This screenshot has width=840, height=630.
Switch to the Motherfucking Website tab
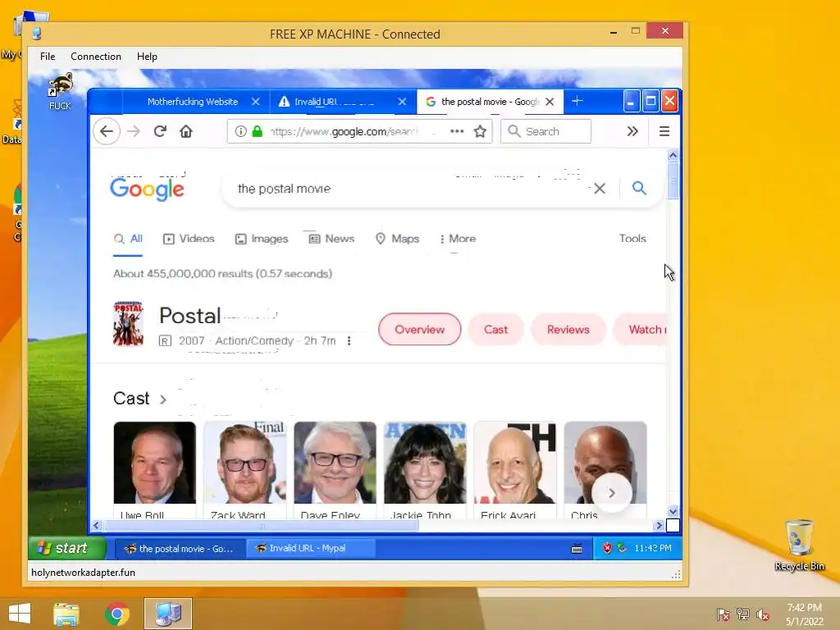pyautogui.click(x=192, y=101)
